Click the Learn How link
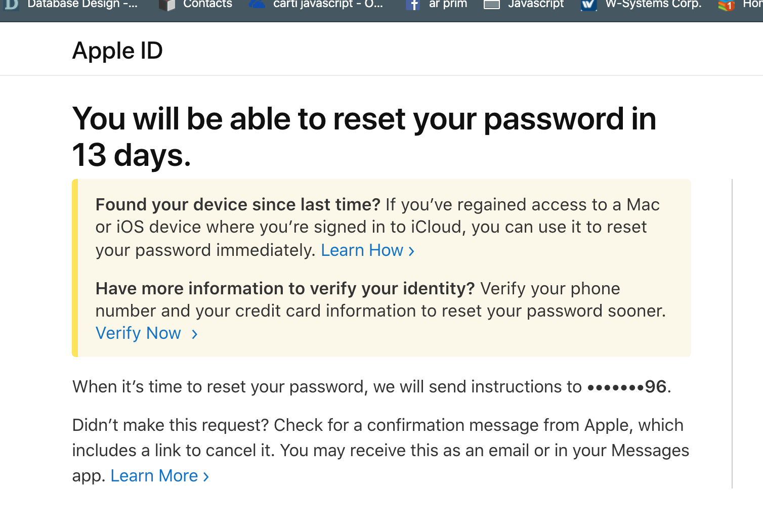Image resolution: width=763 pixels, height=532 pixels. 362,250
